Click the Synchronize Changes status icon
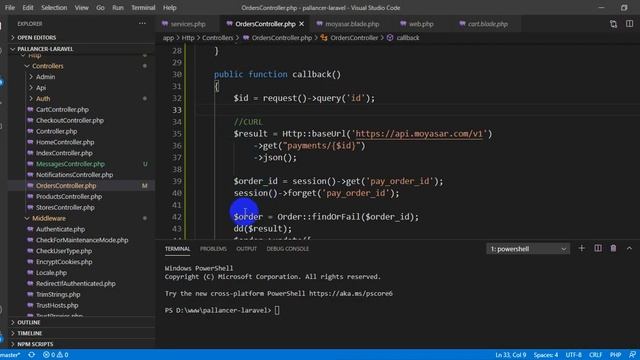The width and height of the screenshot is (640, 360). (31, 355)
